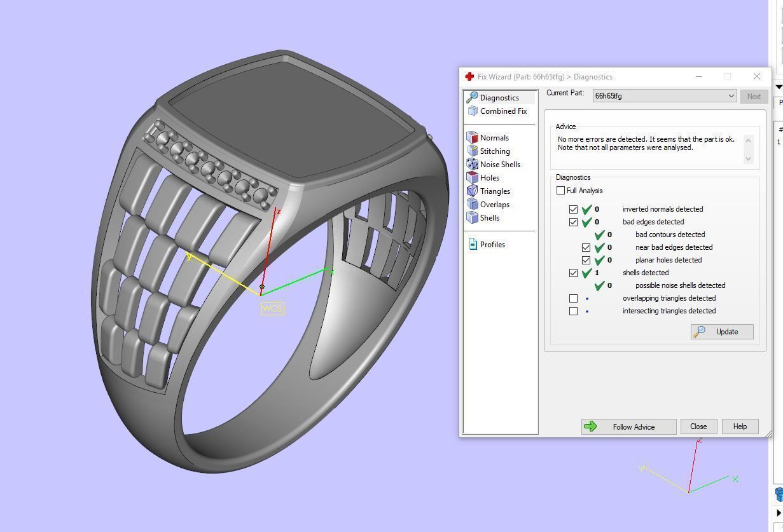Click 'bad contours detected' text
The width and height of the screenshot is (783, 532).
tap(670, 235)
